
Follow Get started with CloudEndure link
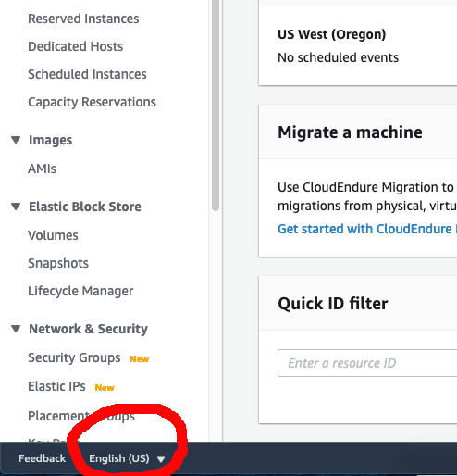(367, 229)
